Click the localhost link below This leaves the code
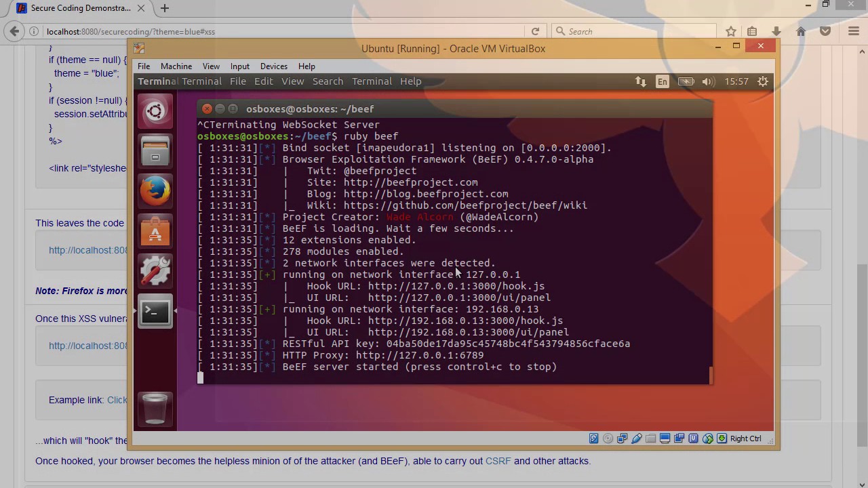This screenshot has width=868, height=488. [x=88, y=250]
